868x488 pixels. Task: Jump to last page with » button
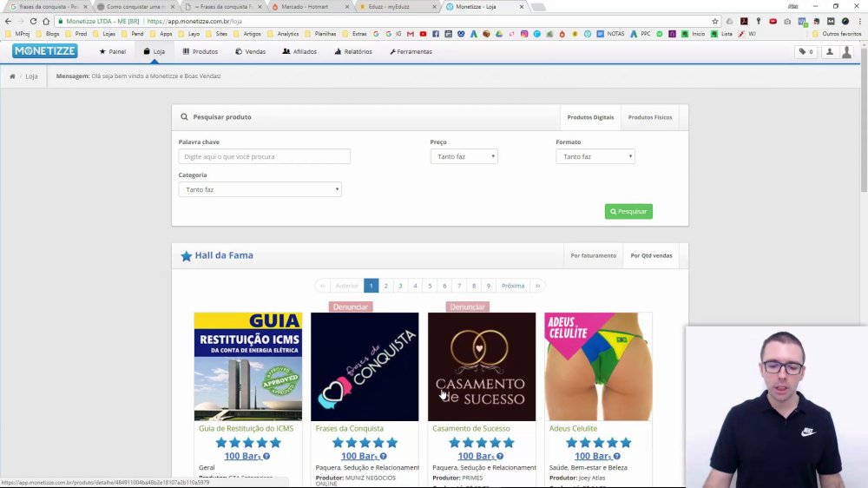537,286
